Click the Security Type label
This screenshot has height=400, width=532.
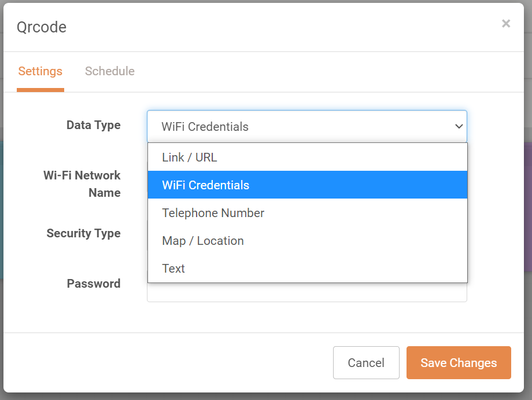point(83,233)
